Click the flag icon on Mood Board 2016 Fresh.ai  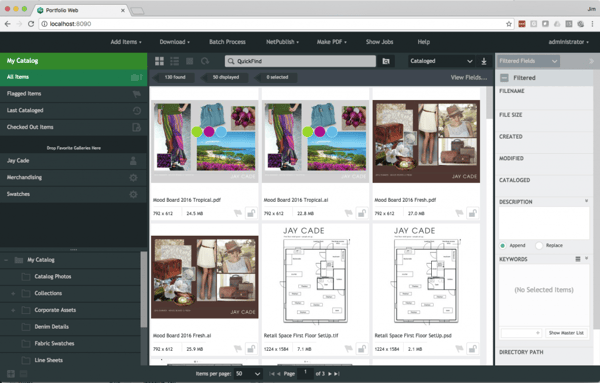click(x=238, y=349)
